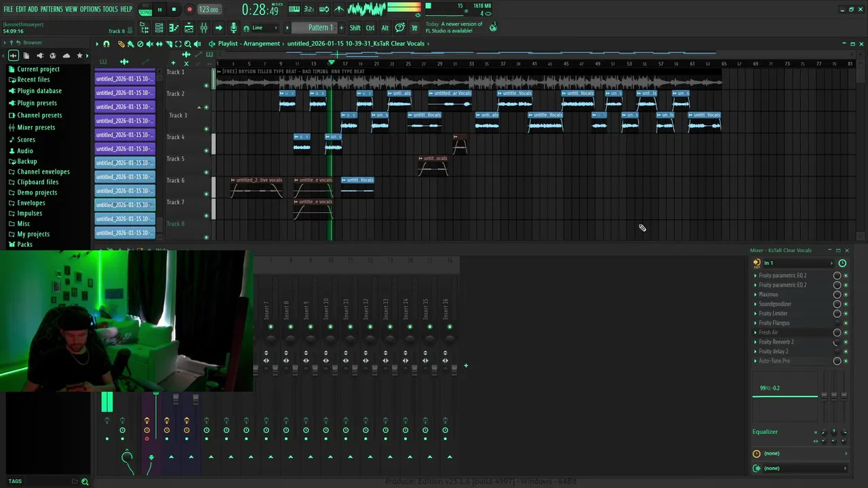868x488 pixels.
Task: Mute Track 1 via its green dot
Action: tap(206, 85)
